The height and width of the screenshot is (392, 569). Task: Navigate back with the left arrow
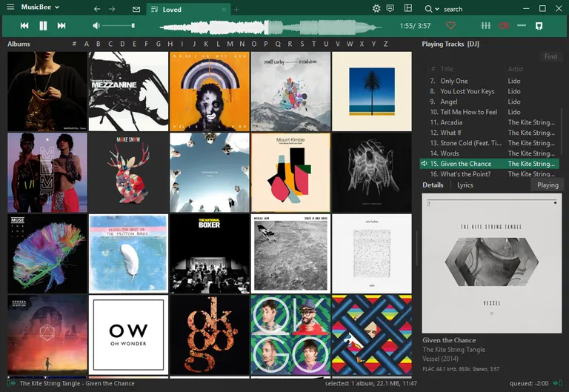click(97, 10)
